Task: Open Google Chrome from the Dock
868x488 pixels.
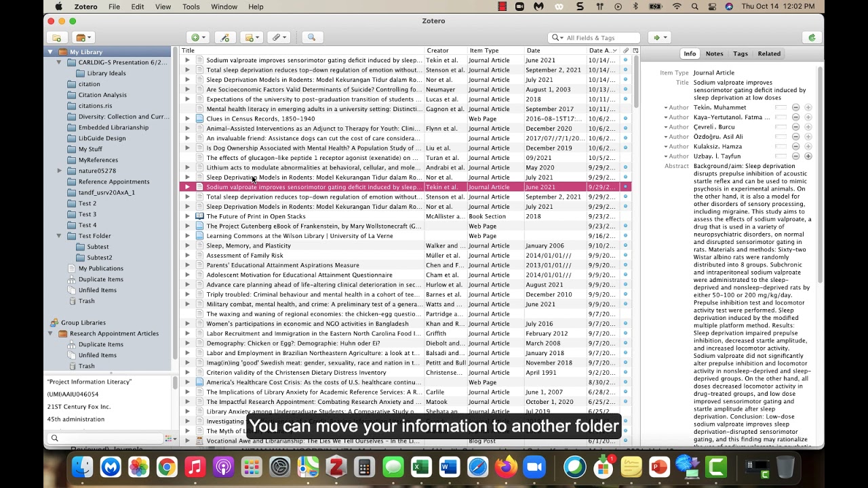Action: 167,467
